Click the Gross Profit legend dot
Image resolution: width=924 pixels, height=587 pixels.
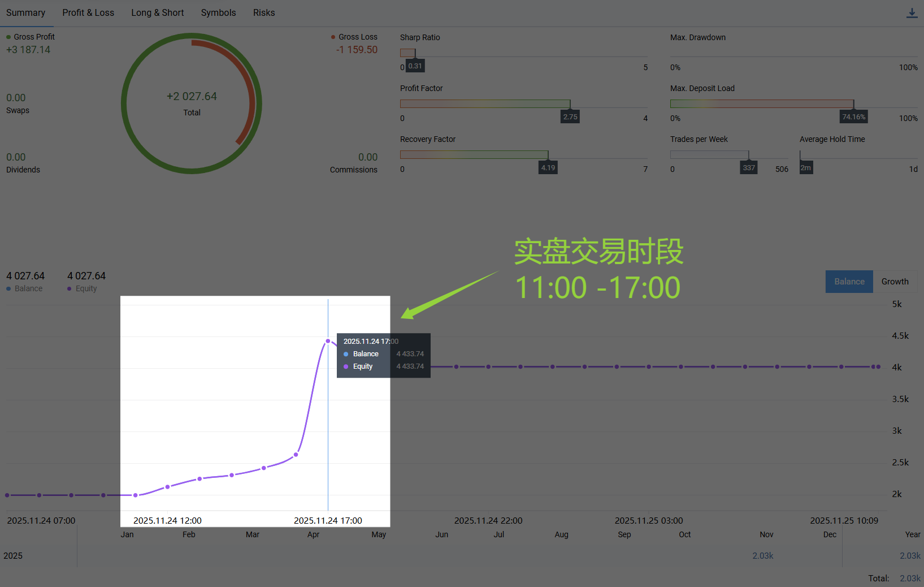tap(8, 37)
